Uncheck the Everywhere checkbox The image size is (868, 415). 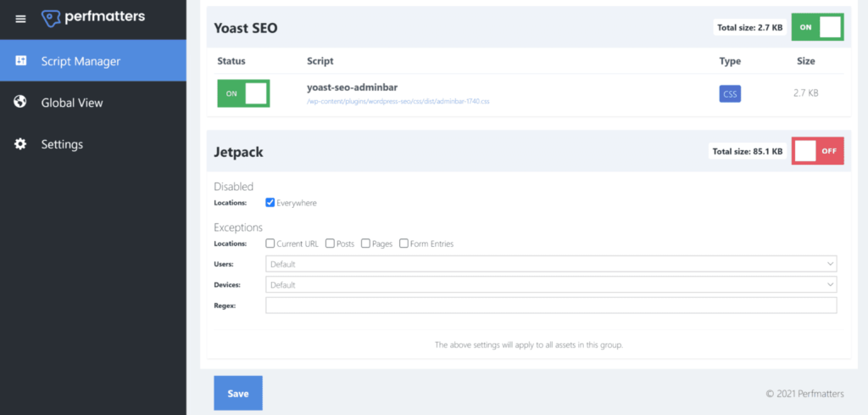(270, 203)
